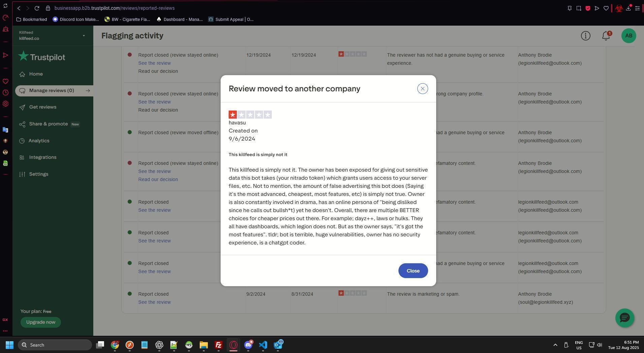Image resolution: width=644 pixels, height=353 pixels.
Task: Expand the Killfeed company selector dropdown
Action: point(84,36)
